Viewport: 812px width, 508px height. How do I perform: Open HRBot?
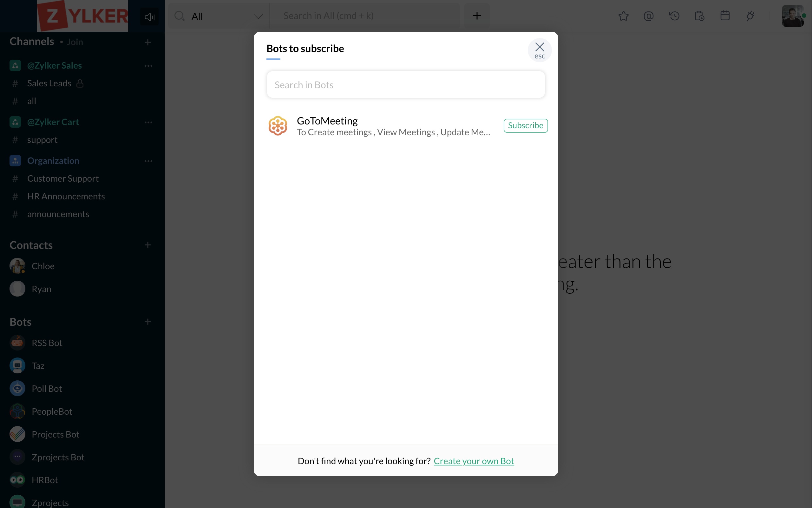click(x=45, y=480)
